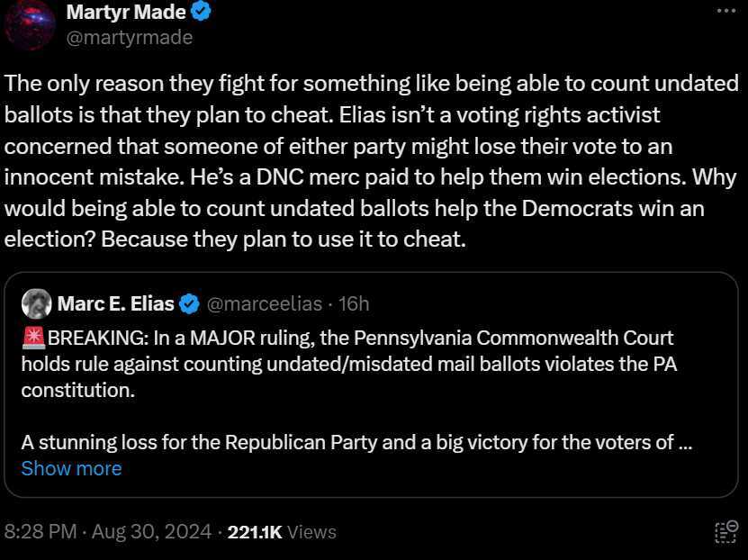This screenshot has width=748, height=560.
Task: Open the three-dot more options menu
Action: (x=726, y=10)
